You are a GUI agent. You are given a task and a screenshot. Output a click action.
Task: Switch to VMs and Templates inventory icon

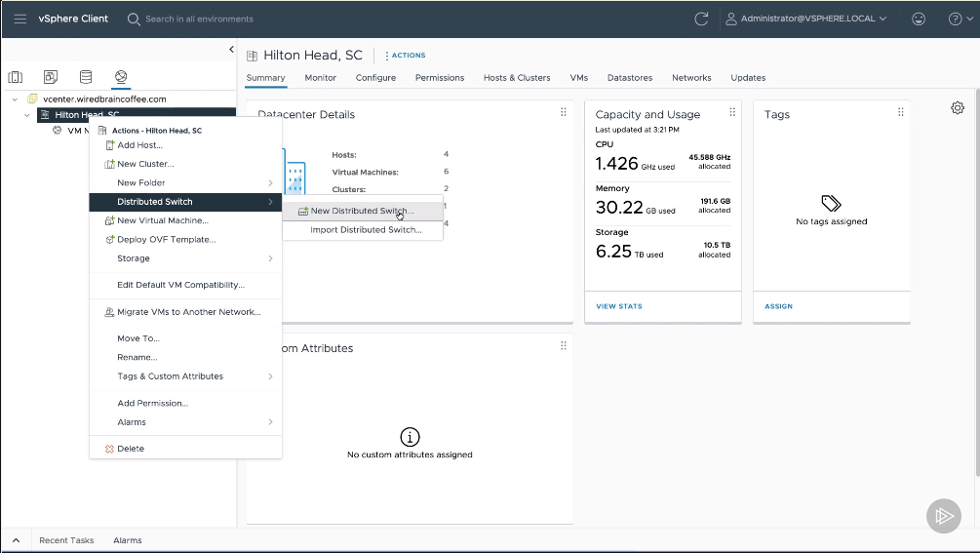(51, 78)
